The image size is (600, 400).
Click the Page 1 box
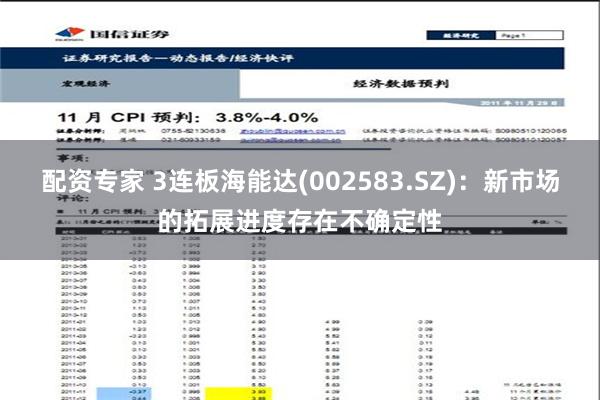tap(529, 36)
